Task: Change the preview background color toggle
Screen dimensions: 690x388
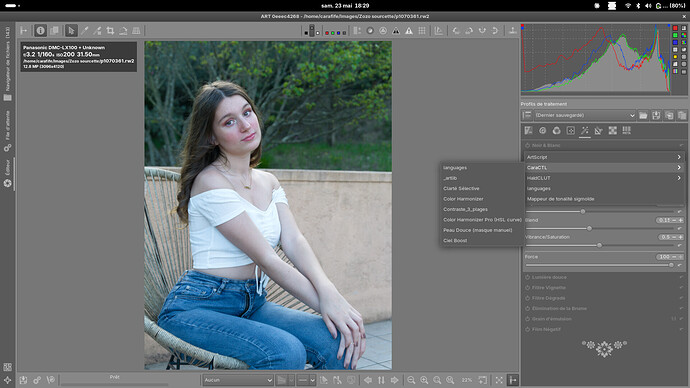Action: click(312, 30)
